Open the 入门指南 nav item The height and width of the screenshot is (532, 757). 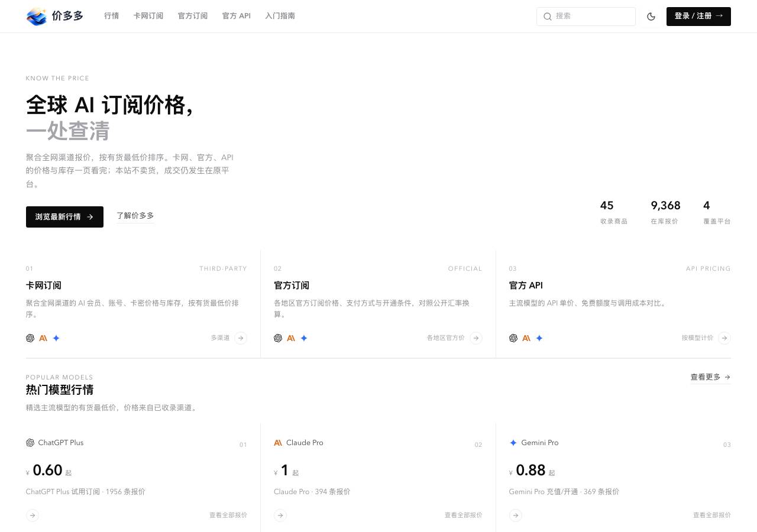click(x=280, y=16)
